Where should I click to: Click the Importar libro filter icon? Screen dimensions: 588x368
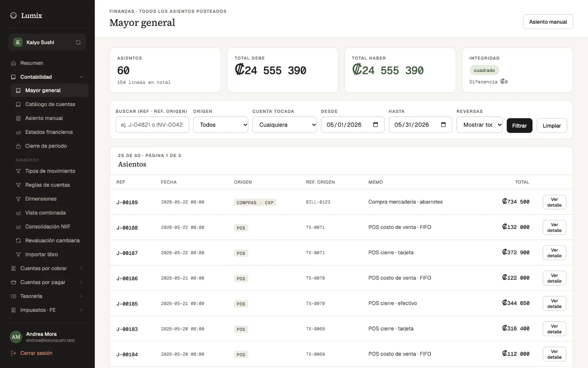click(x=18, y=255)
